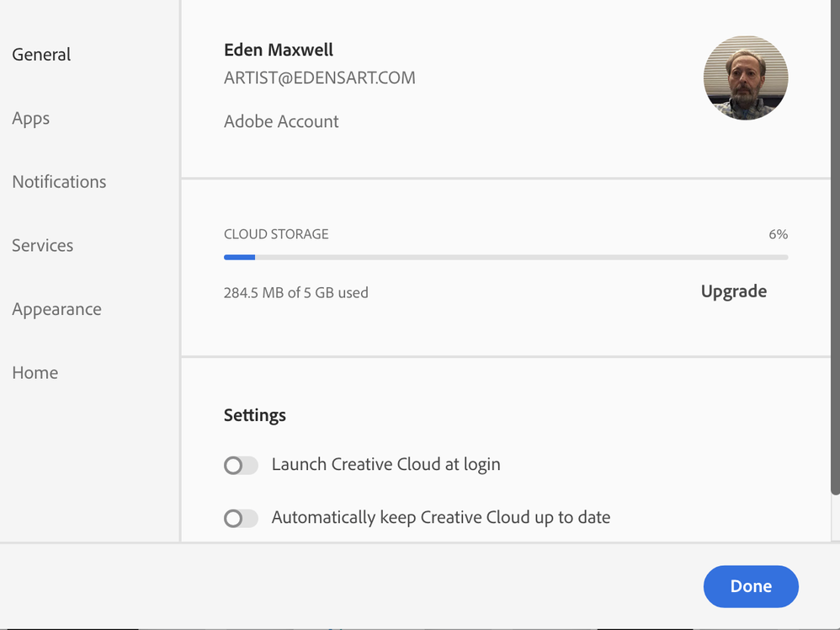The image size is (840, 630).
Task: Click the Settings section heading
Action: (255, 415)
